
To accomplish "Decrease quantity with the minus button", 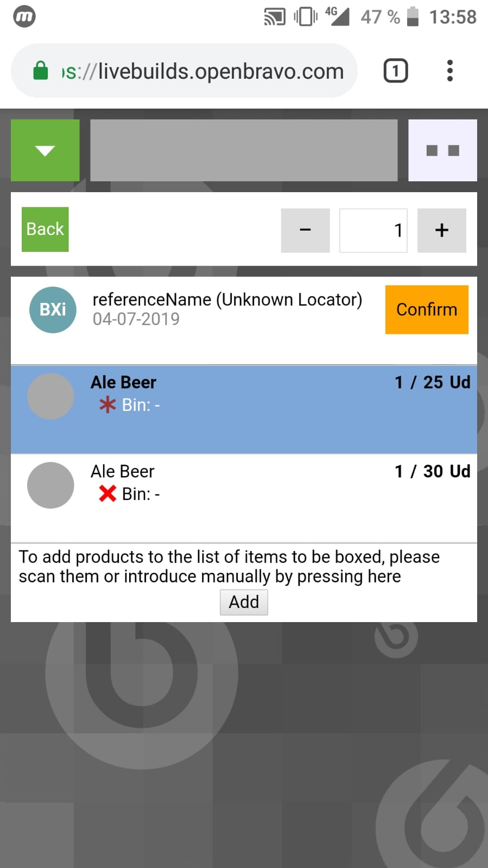I will [305, 230].
